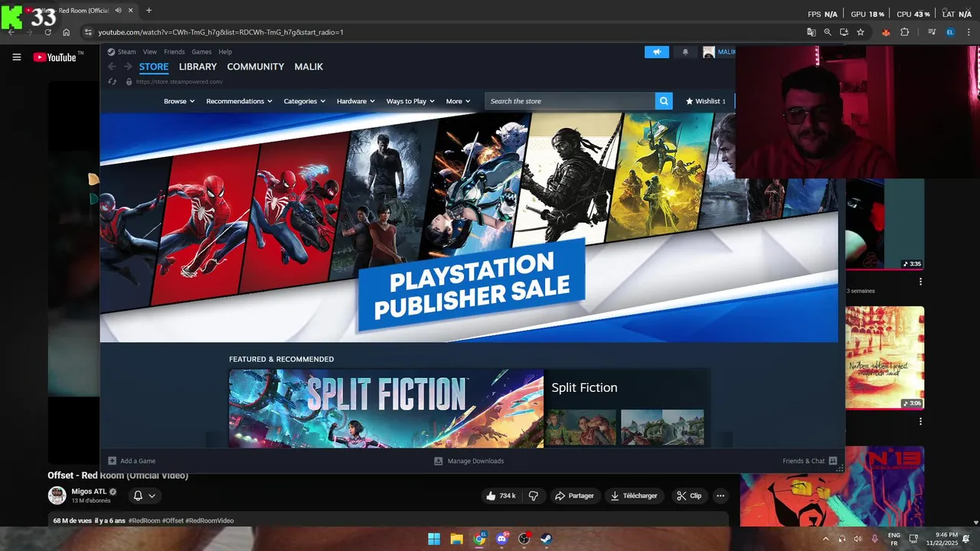Open Split Fiction featured capsule image

386,409
